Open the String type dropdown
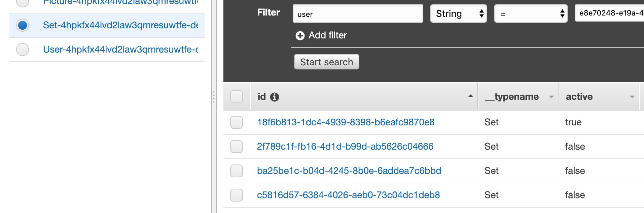 click(458, 13)
